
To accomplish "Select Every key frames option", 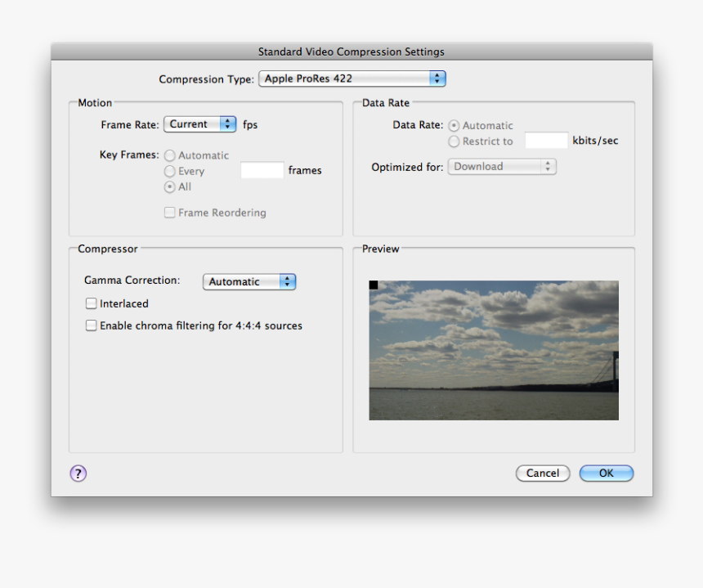I will [169, 171].
